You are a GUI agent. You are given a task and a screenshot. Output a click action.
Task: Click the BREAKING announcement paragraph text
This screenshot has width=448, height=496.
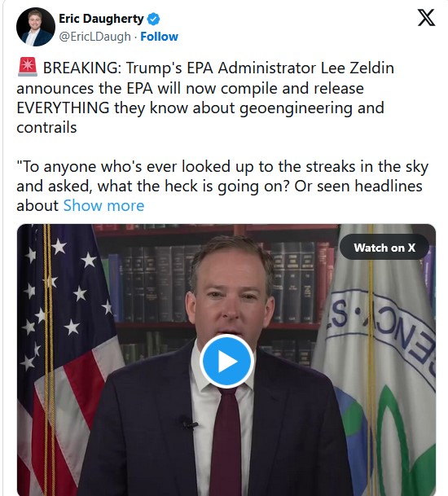click(x=205, y=98)
